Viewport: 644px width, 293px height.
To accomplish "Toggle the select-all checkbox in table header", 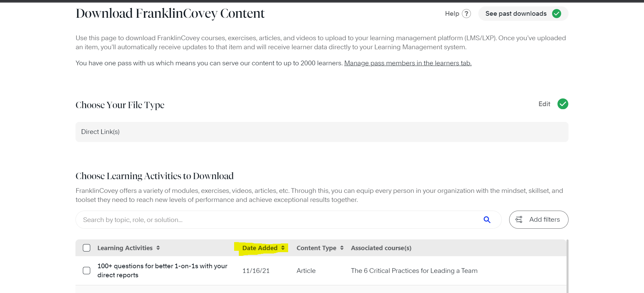I will (87, 248).
